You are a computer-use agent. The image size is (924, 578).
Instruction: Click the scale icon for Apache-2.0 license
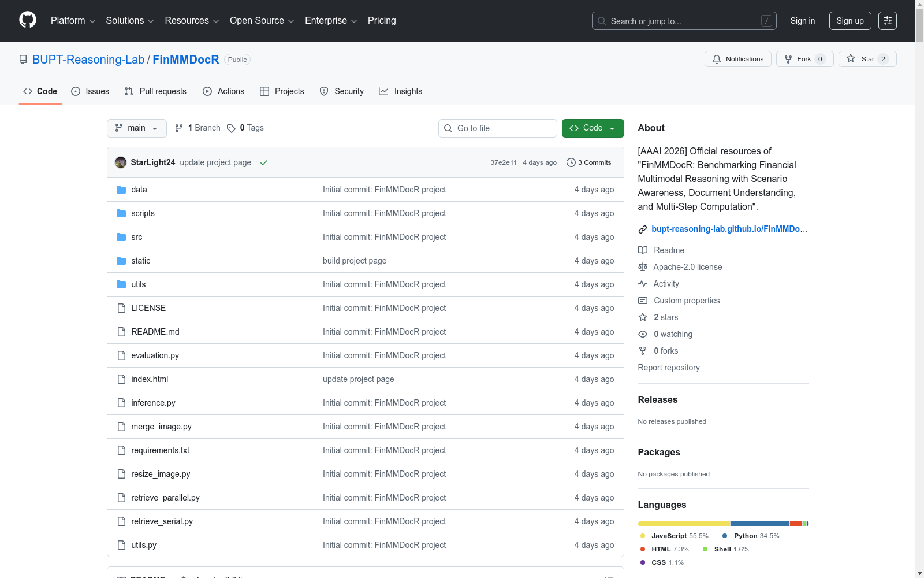[x=643, y=267]
